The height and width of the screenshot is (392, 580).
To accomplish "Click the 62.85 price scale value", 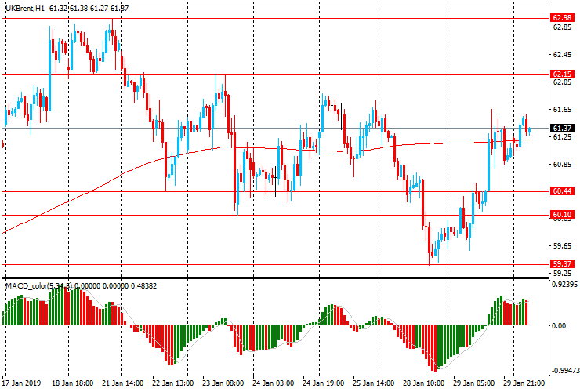I will pos(561,27).
